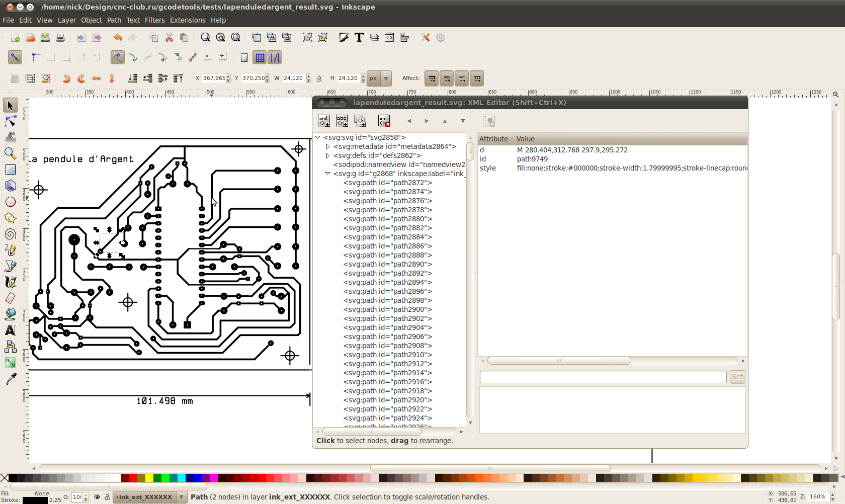Open the Text and Font dialog icon
The width and height of the screenshot is (845, 504).
point(359,38)
